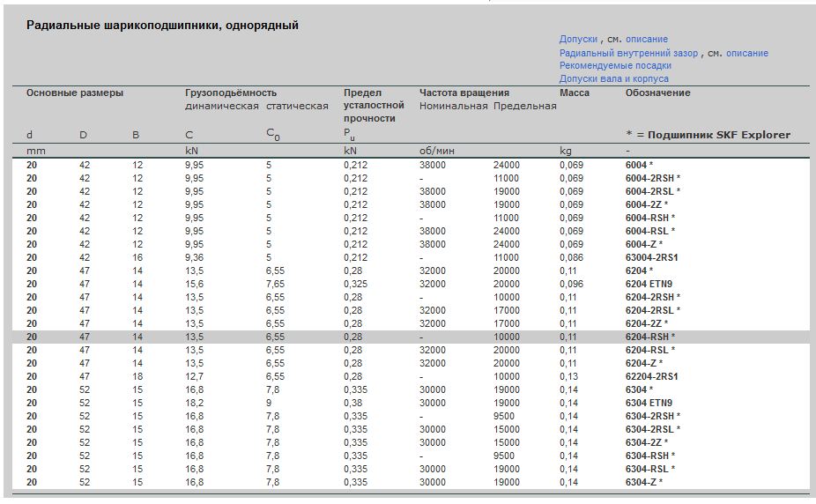Click the Обозначение column header
Screen dimensions: 816x504
tap(657, 93)
